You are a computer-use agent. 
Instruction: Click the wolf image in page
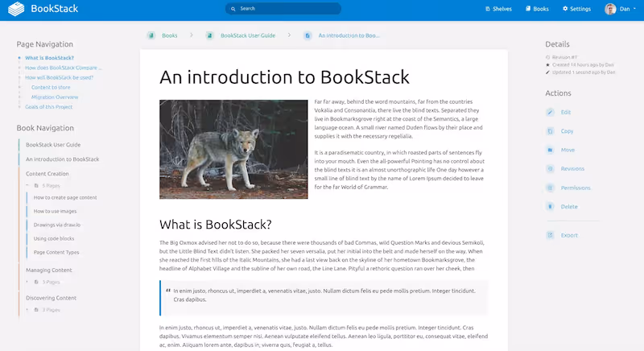tap(233, 150)
